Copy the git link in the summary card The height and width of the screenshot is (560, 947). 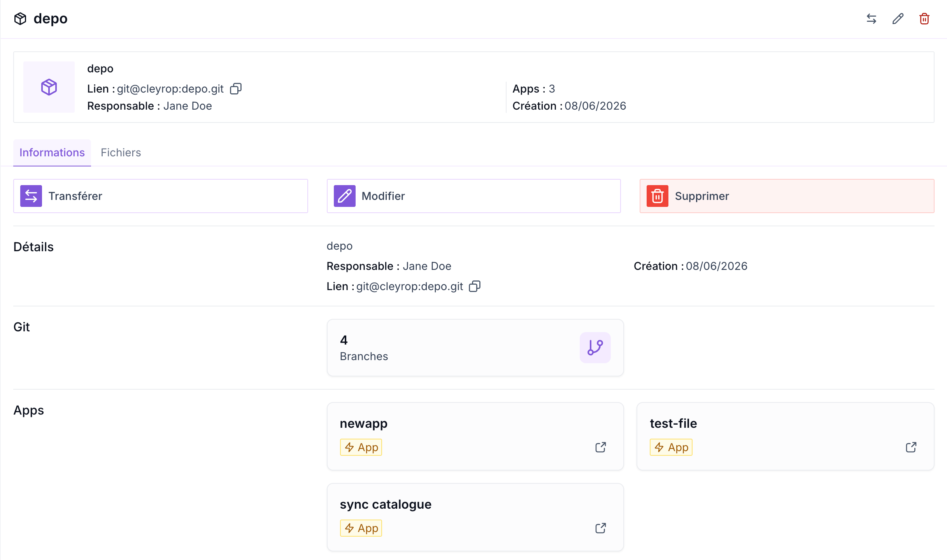236,89
